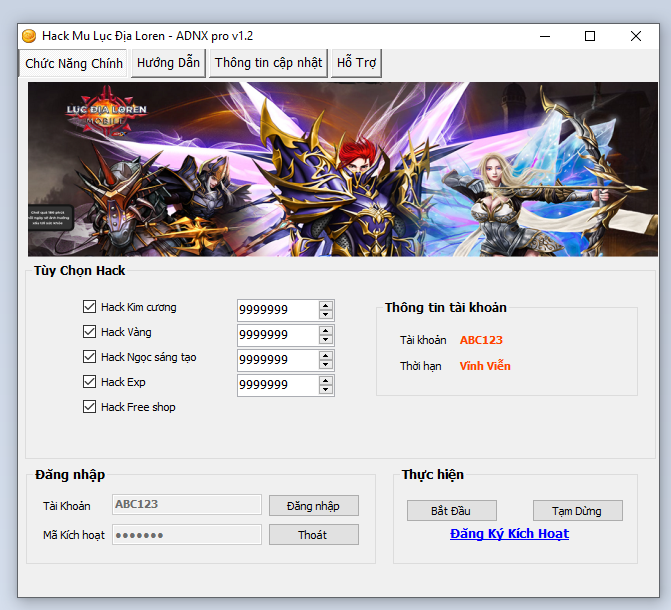Toggle the Hack Free shop checkbox
Viewport: 671px width, 610px height.
pyautogui.click(x=90, y=407)
